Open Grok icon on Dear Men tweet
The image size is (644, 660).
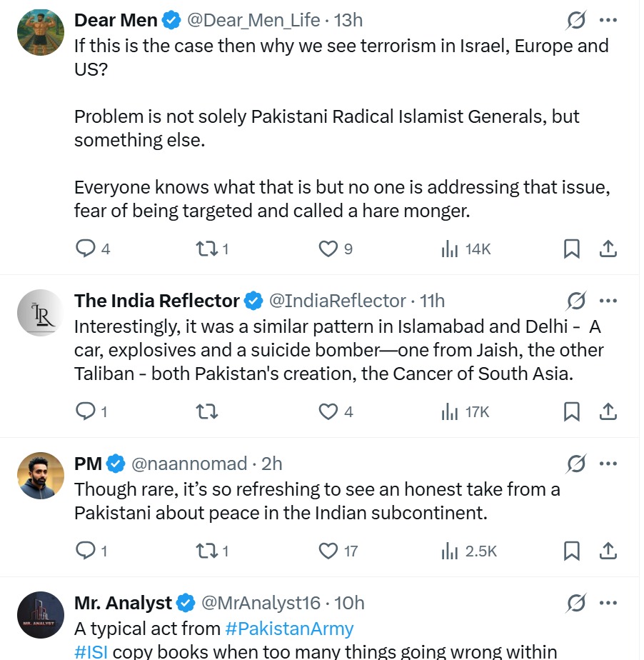[576, 21]
